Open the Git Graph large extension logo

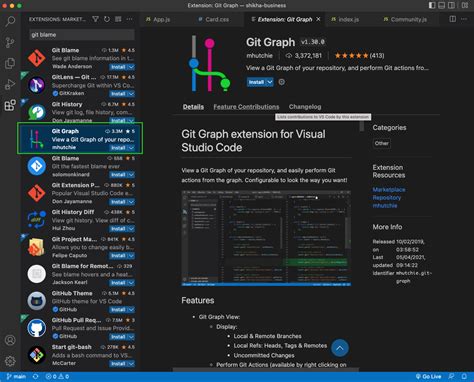209,64
